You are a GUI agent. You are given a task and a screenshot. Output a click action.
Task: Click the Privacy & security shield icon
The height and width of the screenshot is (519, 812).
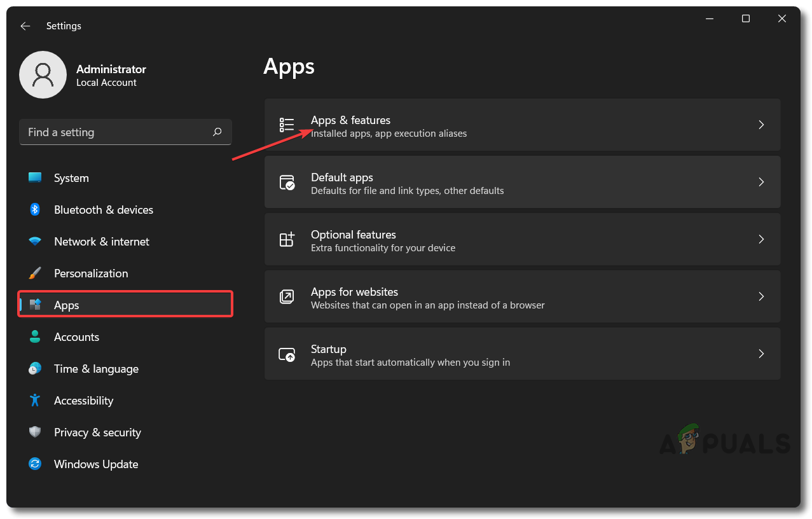pyautogui.click(x=35, y=432)
